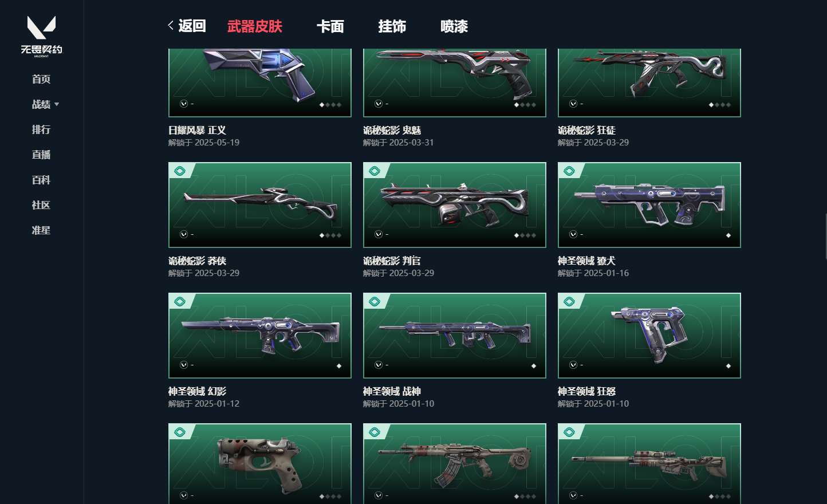827x504 pixels.
Task: Switch to the 挂饰 tab
Action: coord(392,26)
